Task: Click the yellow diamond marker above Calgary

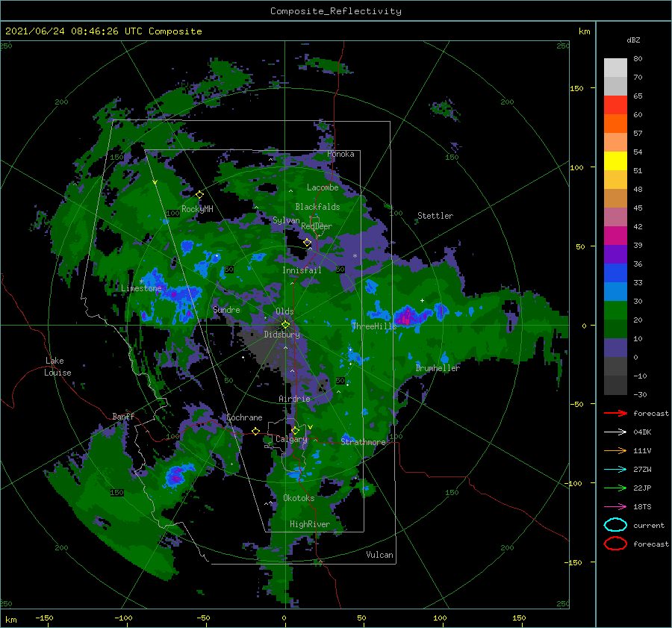Action: tap(295, 430)
